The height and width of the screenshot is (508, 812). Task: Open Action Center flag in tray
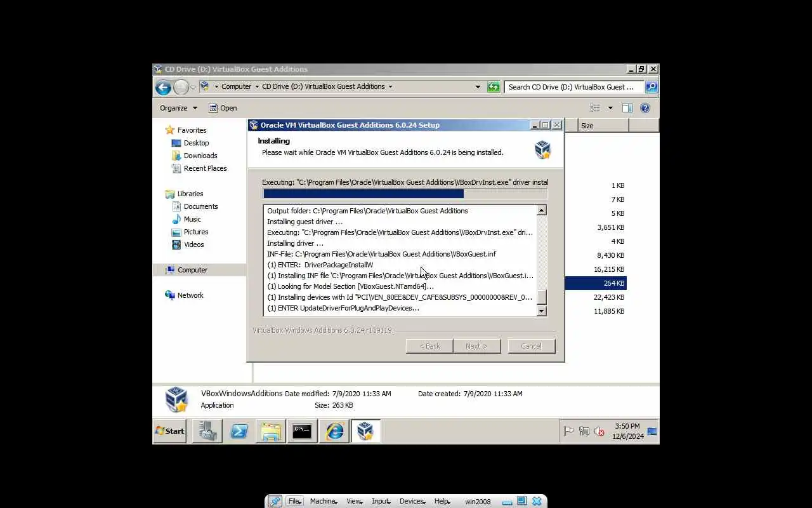pos(568,432)
